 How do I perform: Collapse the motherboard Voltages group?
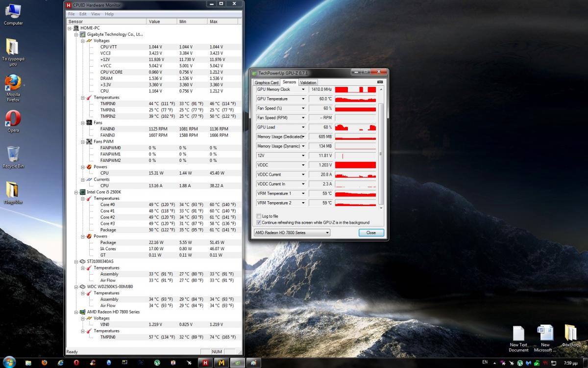[83, 41]
